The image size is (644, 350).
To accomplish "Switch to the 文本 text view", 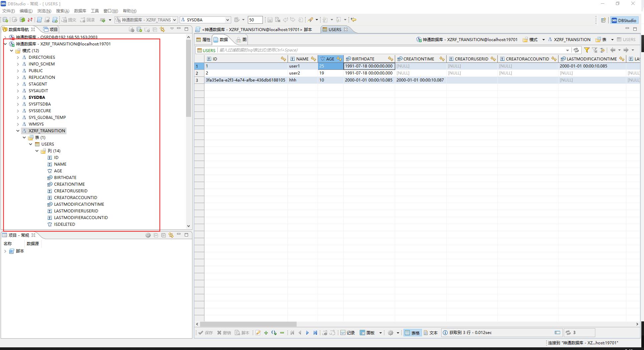I will point(431,333).
